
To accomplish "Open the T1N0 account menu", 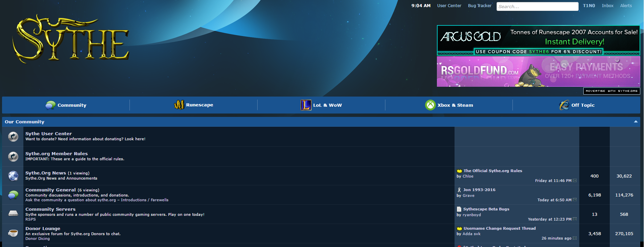I will (589, 6).
